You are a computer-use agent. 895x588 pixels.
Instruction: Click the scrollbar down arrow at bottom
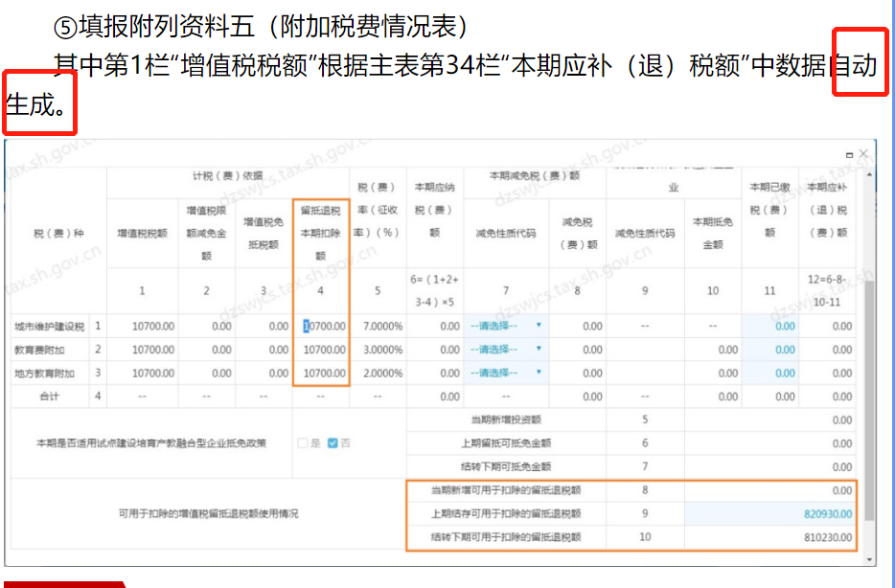click(x=869, y=559)
